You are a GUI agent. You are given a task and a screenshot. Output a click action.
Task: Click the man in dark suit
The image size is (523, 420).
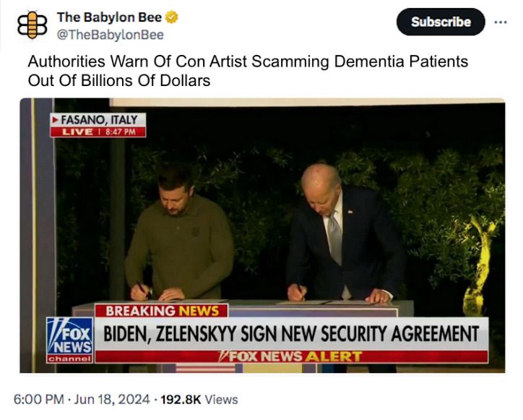click(344, 233)
